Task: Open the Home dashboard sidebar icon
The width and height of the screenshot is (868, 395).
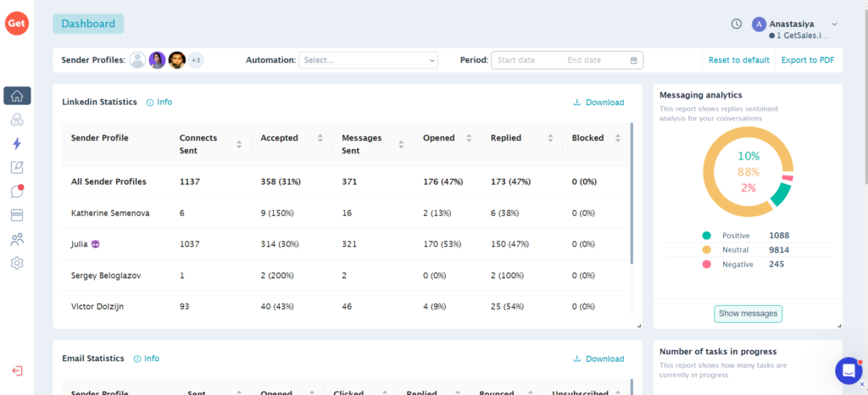Action: coord(17,95)
